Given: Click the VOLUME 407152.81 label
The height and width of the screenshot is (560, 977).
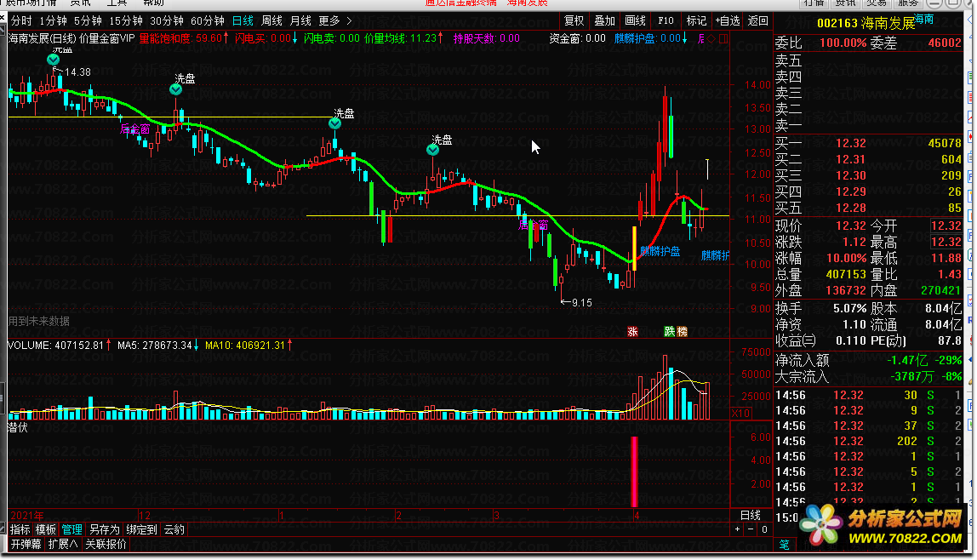Looking at the screenshot, I should pyautogui.click(x=60, y=345).
